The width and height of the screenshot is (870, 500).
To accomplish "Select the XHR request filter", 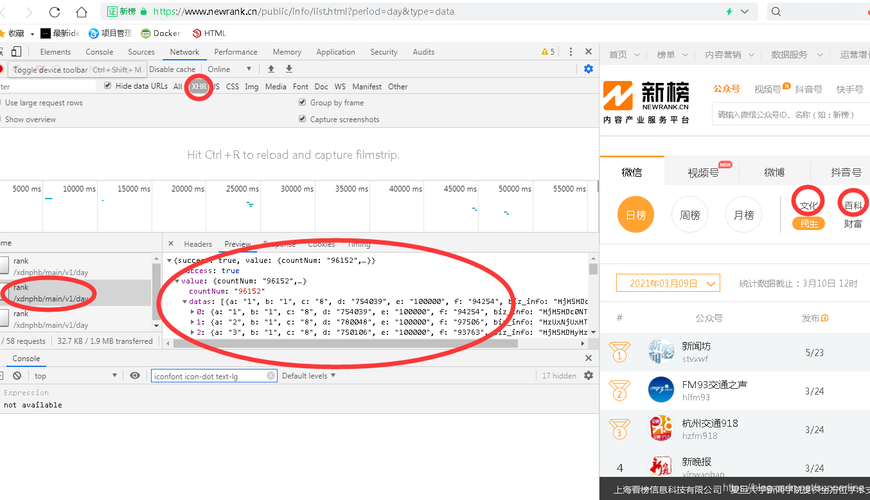I will point(199,87).
